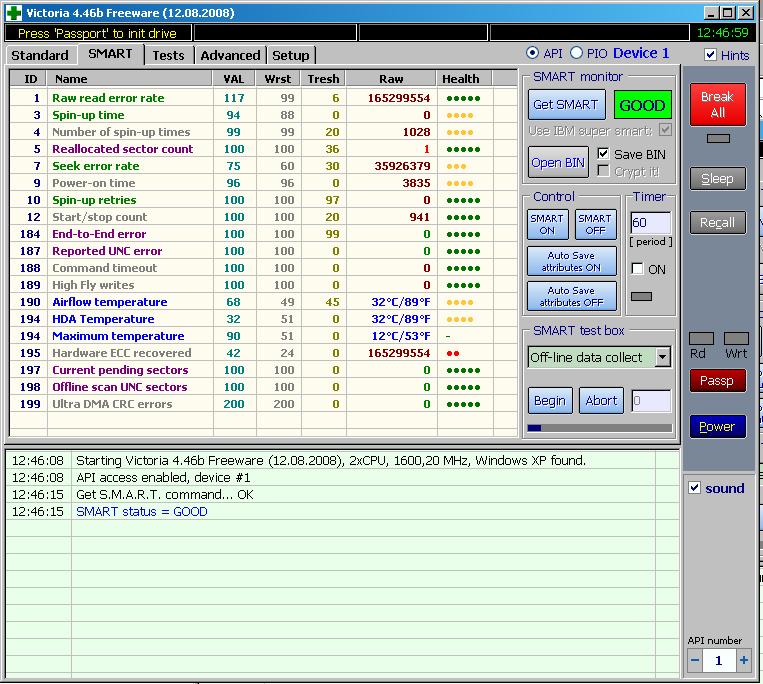Click the Maximum temperature attribute

pyautogui.click(x=118, y=336)
